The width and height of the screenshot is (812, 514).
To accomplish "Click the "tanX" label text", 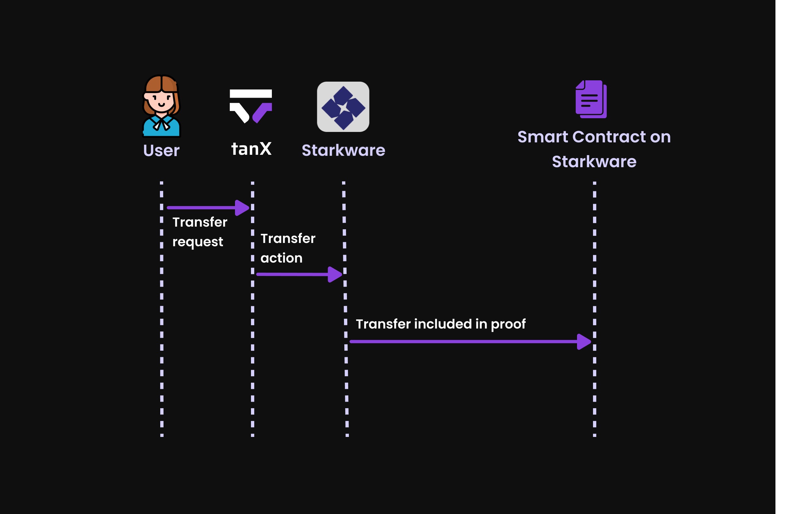I will (251, 149).
